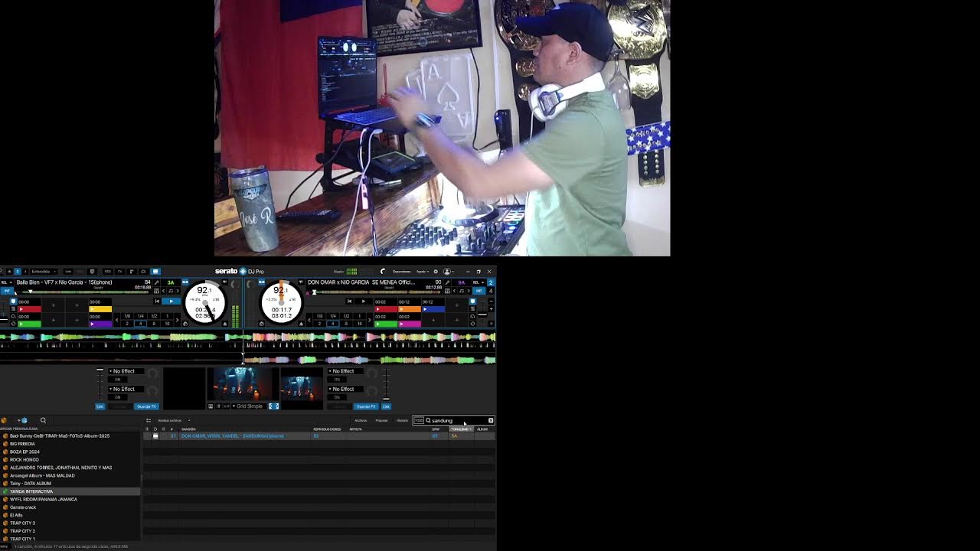Image resolution: width=980 pixels, height=551 pixels.
Task: Sort by the Tonalidad column header
Action: point(462,429)
